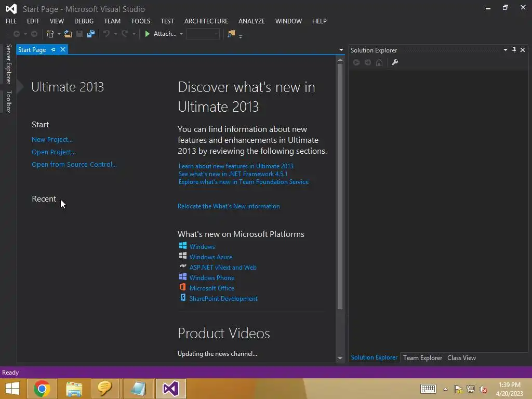
Task: Click the muted volume tray icon
Action: (x=483, y=389)
